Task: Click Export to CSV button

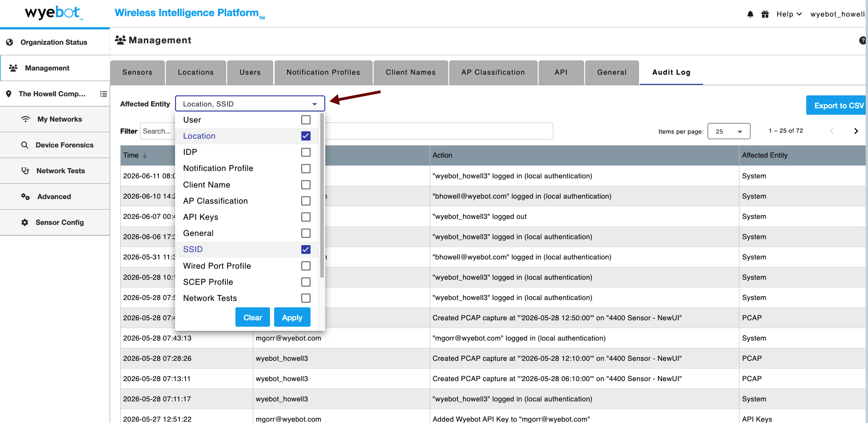Action: [836, 106]
